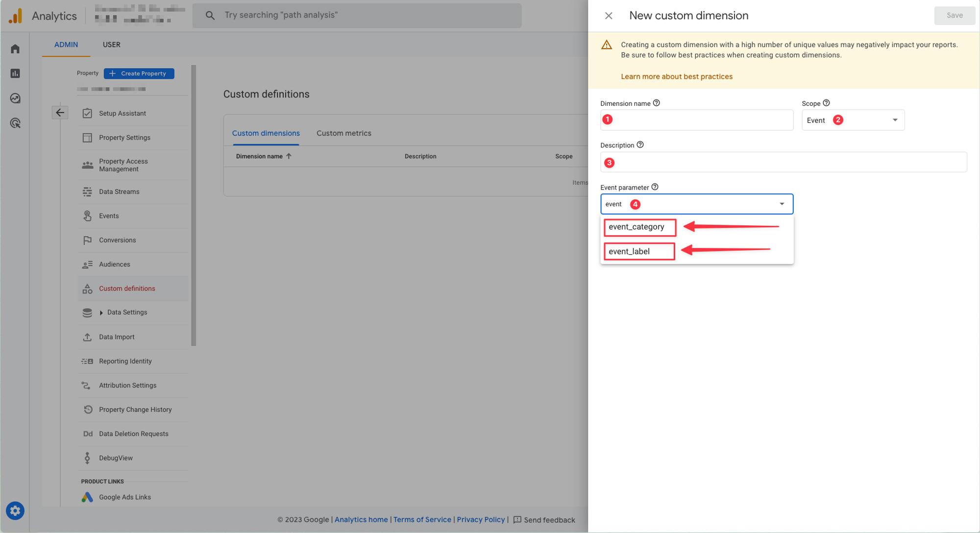
Task: Click the Create Property button
Action: pyautogui.click(x=139, y=73)
